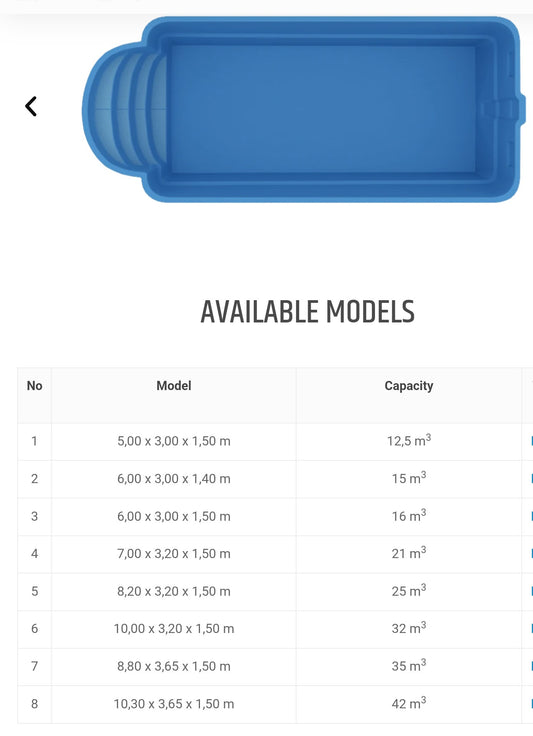Pick model 8,80 x 3,65 x 1,50 m
Image resolution: width=533 pixels, height=736 pixels.
(174, 667)
